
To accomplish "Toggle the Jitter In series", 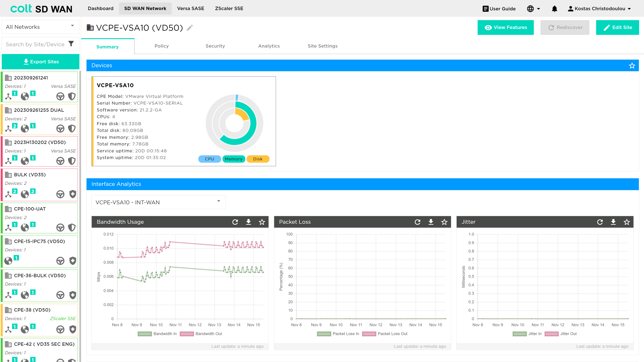I will pos(527,334).
